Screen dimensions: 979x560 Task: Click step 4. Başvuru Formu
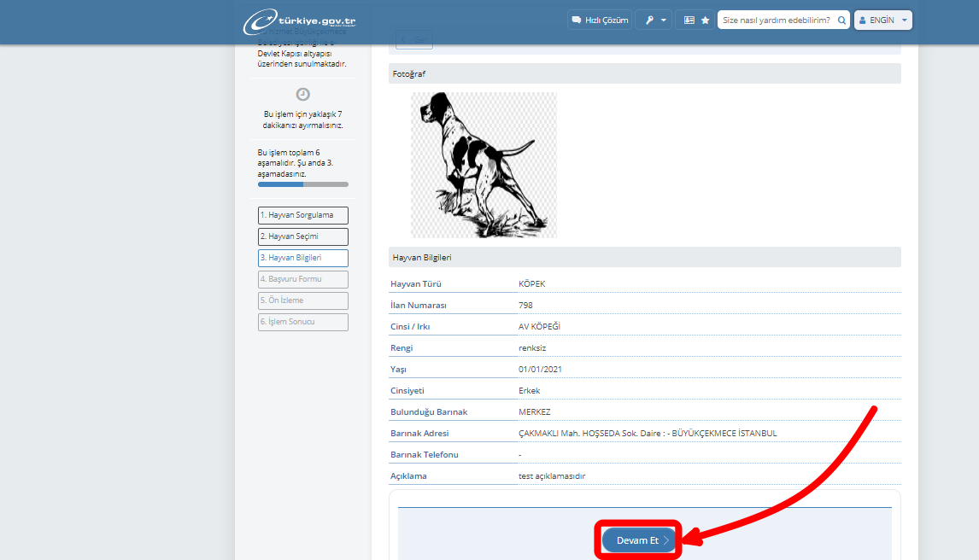pyautogui.click(x=302, y=279)
